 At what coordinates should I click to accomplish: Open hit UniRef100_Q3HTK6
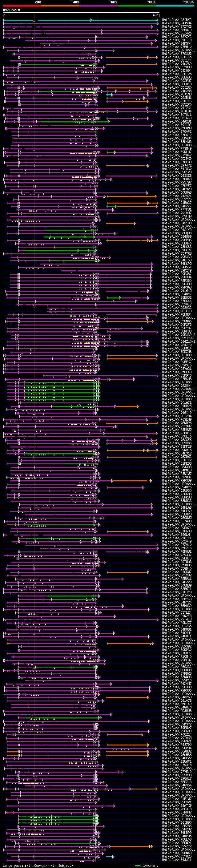[177, 101]
